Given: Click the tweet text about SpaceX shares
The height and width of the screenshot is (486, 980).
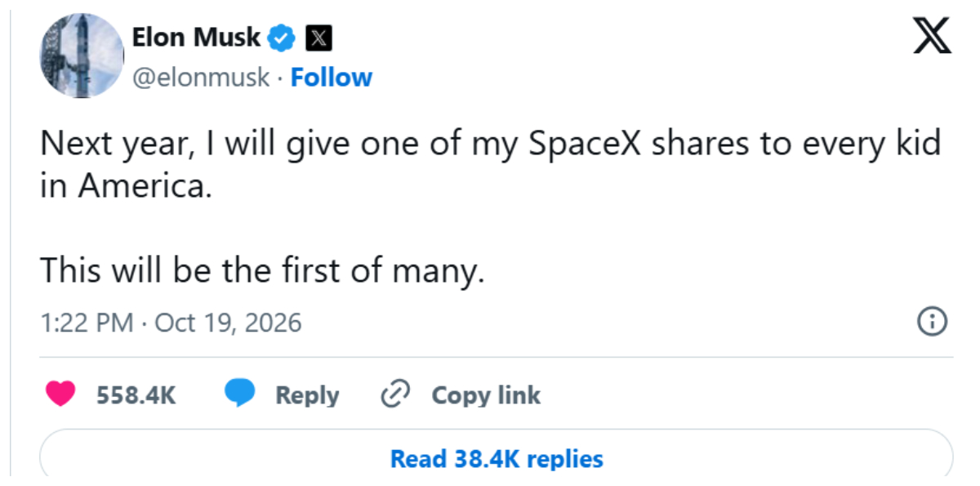Looking at the screenshot, I should click(x=490, y=166).
